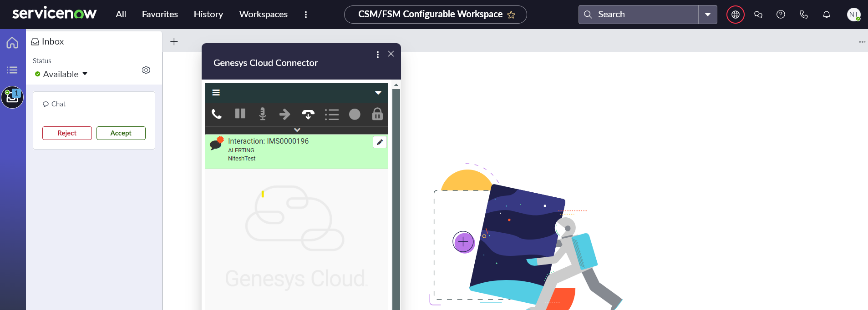Viewport: 868px width, 310px height.
Task: Expand the Genesys header dropdown caret
Action: pos(378,93)
